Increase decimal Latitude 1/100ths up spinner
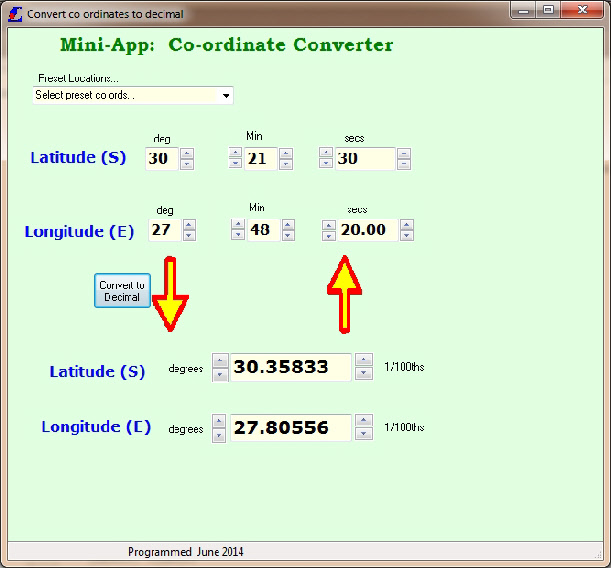Screen dimensions: 611x568 click(x=365, y=361)
